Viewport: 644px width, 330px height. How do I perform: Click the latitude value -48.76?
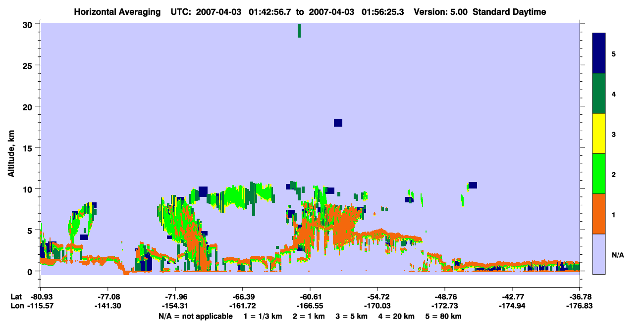point(445,297)
